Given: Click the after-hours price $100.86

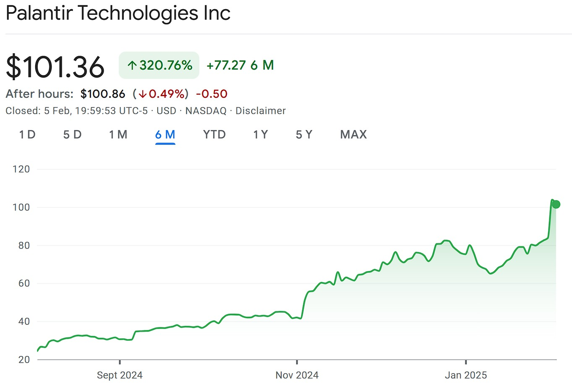Looking at the screenshot, I should pos(103,94).
